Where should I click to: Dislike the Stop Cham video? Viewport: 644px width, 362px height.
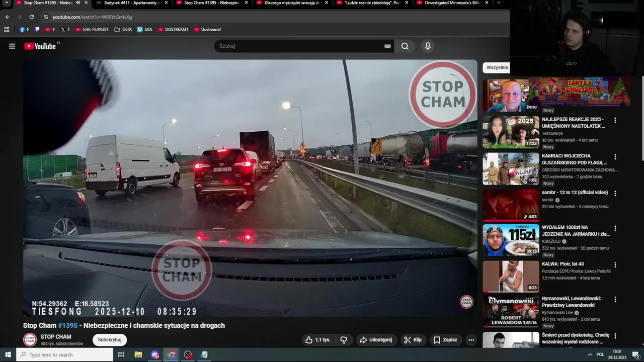pos(344,340)
